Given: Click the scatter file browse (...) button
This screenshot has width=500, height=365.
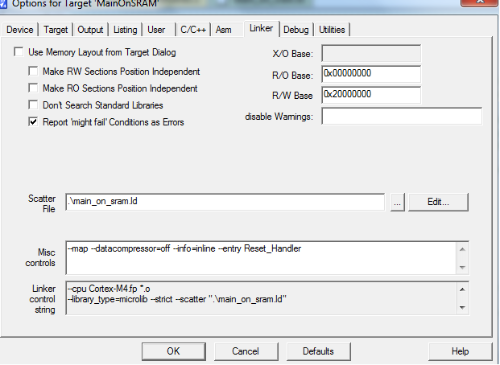Looking at the screenshot, I should 397,202.
